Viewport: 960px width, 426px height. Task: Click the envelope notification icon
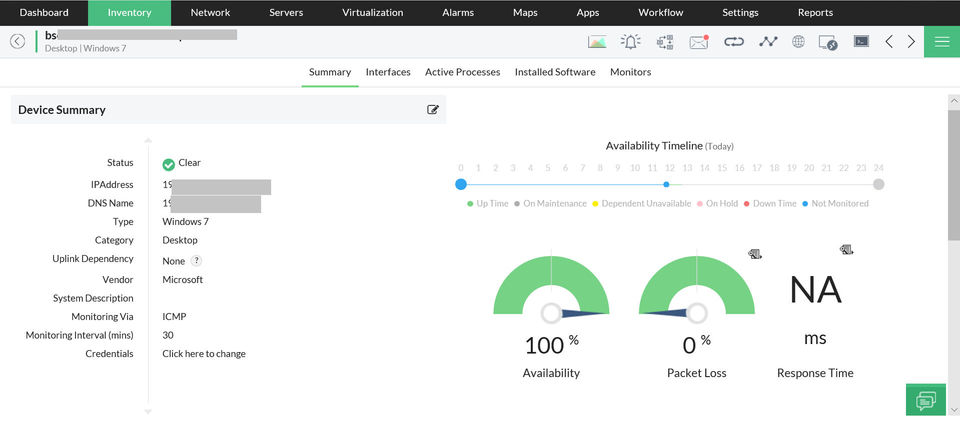tap(698, 42)
